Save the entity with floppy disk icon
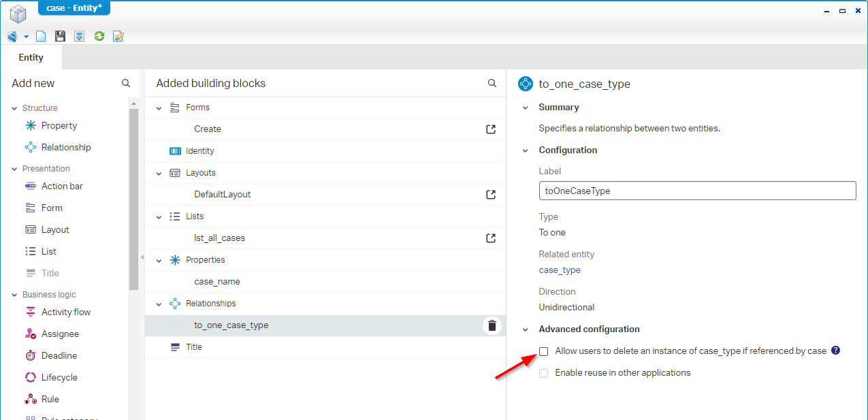 pos(60,36)
